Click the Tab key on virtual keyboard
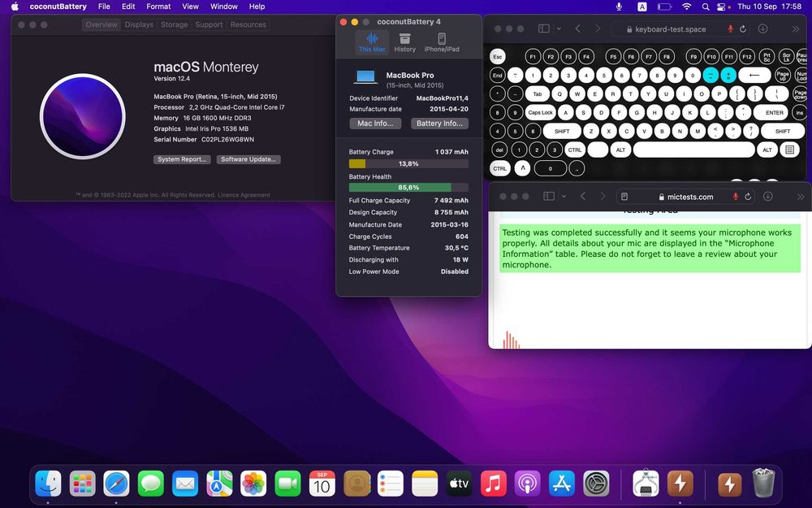This screenshot has height=508, width=812. 538,93
